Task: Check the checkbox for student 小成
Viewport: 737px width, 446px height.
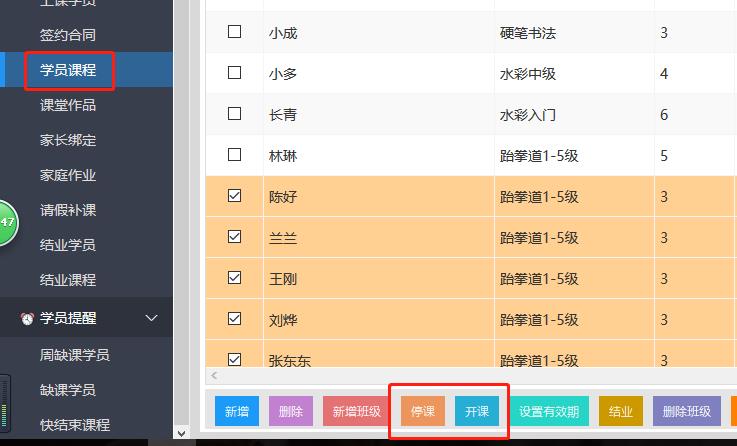Action: [x=235, y=32]
